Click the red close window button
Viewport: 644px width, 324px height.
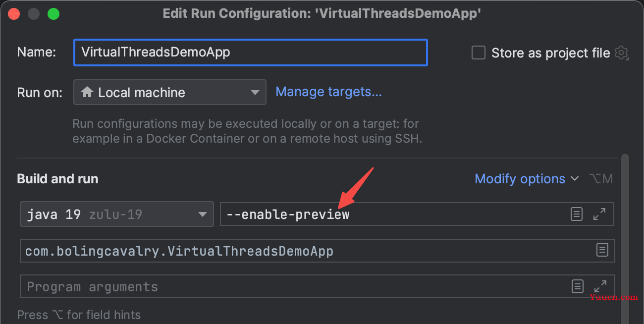[x=14, y=14]
